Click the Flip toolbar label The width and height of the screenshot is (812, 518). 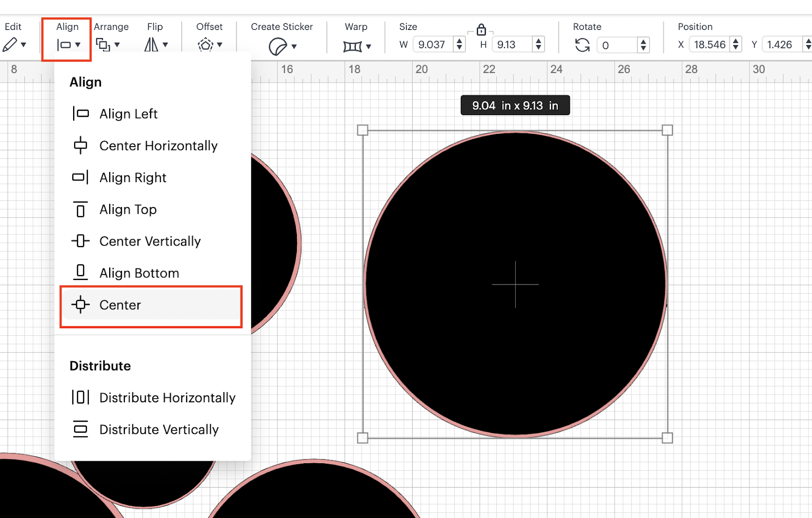click(155, 27)
